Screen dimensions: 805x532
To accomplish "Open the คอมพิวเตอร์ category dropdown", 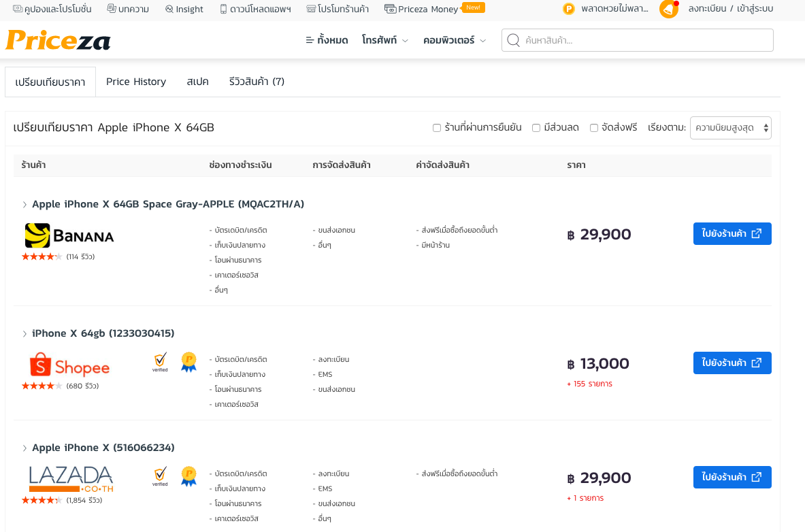I will tap(455, 40).
